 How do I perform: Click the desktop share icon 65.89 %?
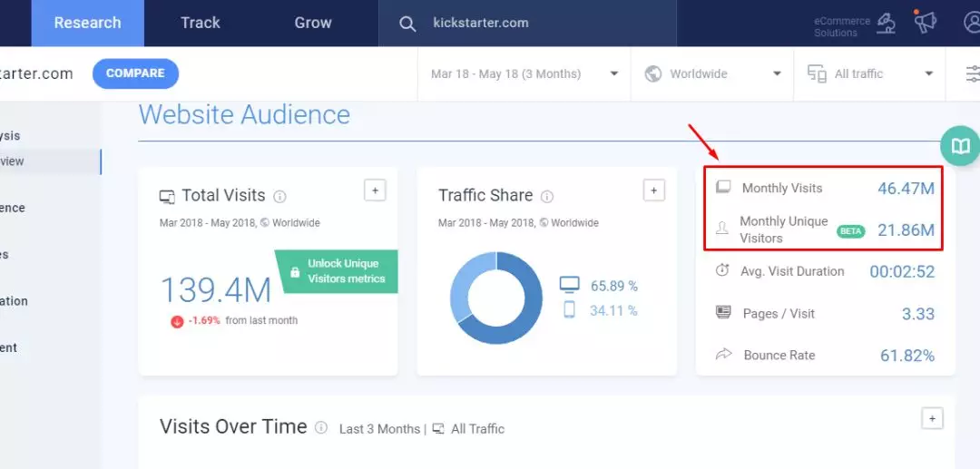point(569,285)
